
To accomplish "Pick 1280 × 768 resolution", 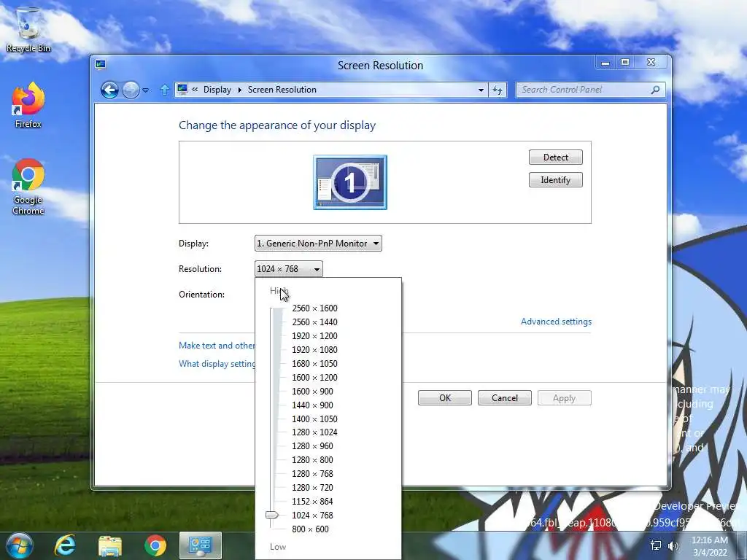I will (312, 473).
